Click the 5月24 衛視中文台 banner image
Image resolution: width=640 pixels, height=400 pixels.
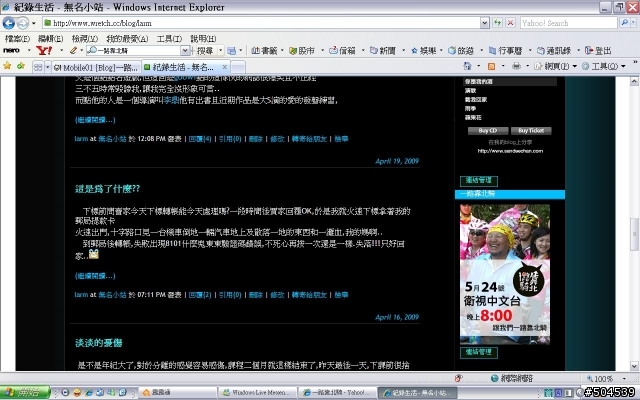coord(504,274)
